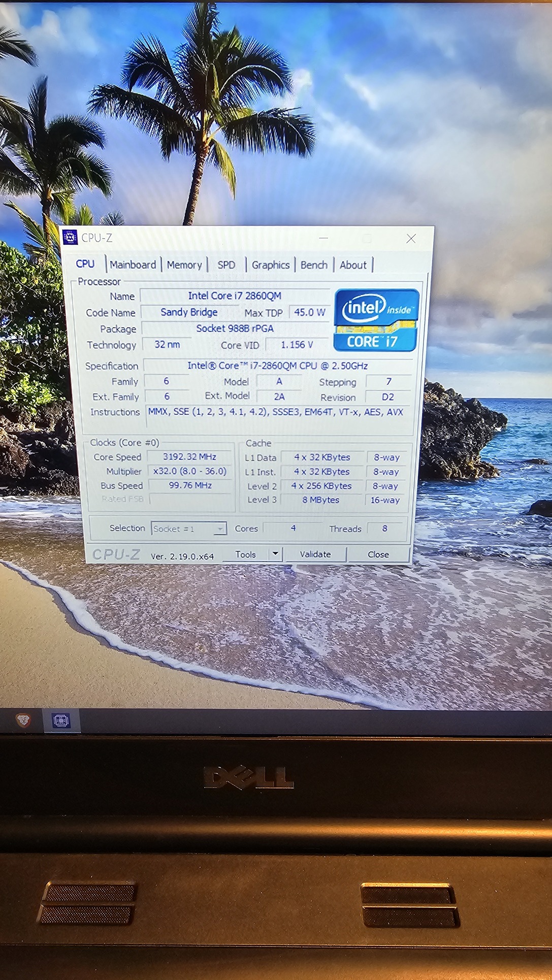Click the Validate button
Image resolution: width=552 pixels, height=980 pixels.
coord(315,554)
